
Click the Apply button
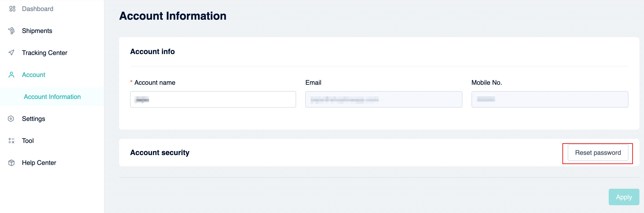[x=624, y=197]
